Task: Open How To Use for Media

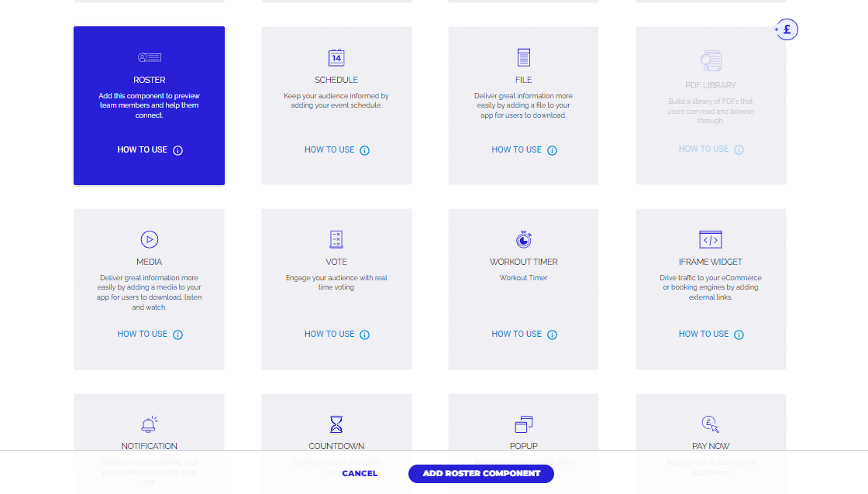Action: pyautogui.click(x=143, y=334)
